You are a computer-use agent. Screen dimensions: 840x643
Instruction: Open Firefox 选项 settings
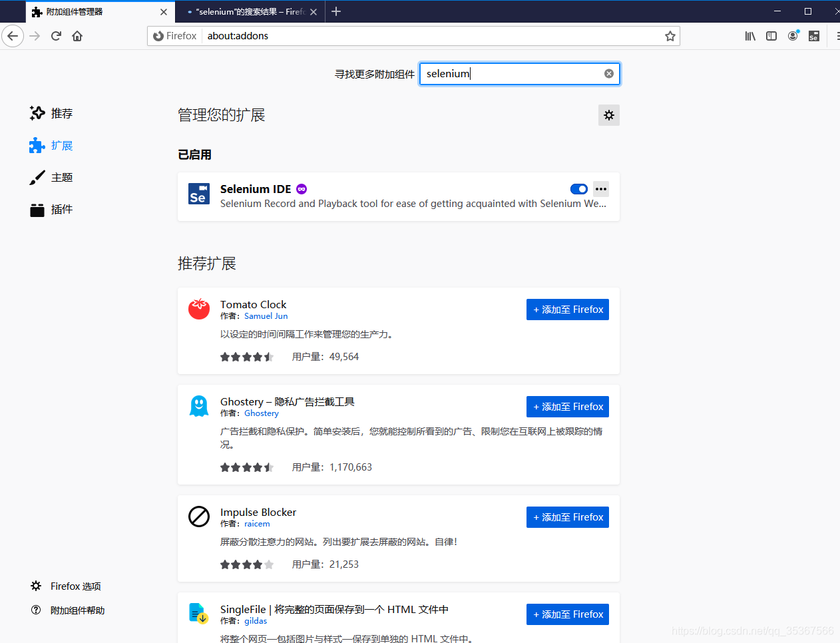[x=66, y=586]
